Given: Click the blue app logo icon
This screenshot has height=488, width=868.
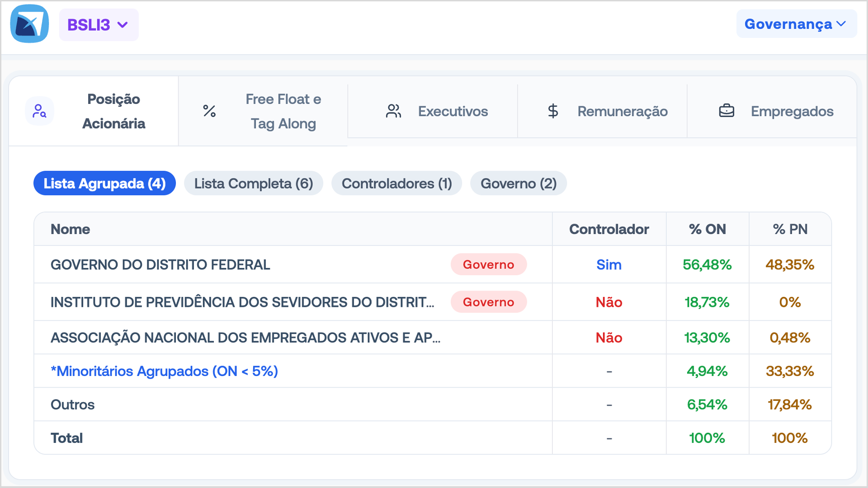Looking at the screenshot, I should [x=29, y=24].
